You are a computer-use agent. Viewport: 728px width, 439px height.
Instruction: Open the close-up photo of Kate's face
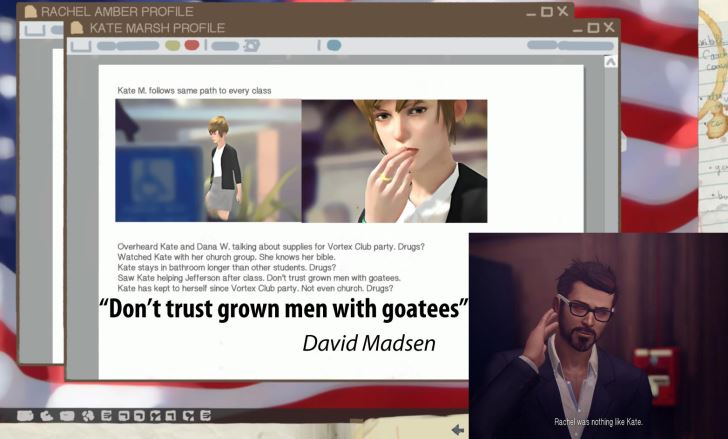point(395,161)
